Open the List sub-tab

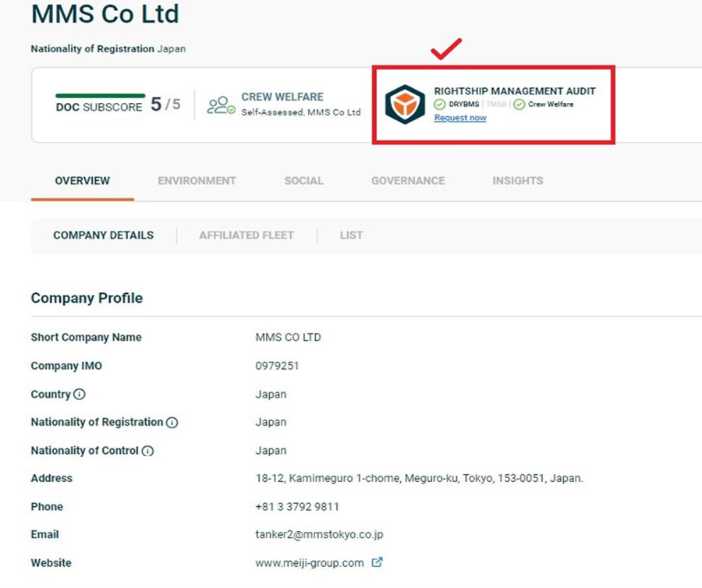352,236
